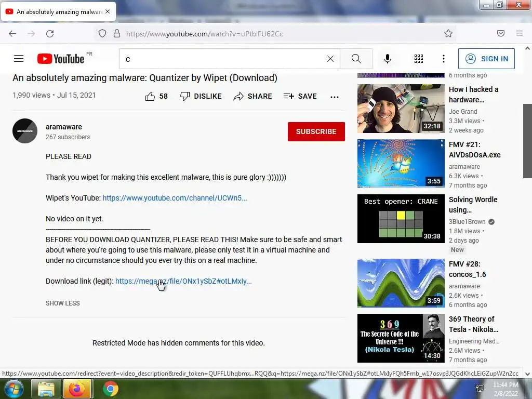Go back using the browser back arrow
This screenshot has width=532, height=399.
point(12,34)
